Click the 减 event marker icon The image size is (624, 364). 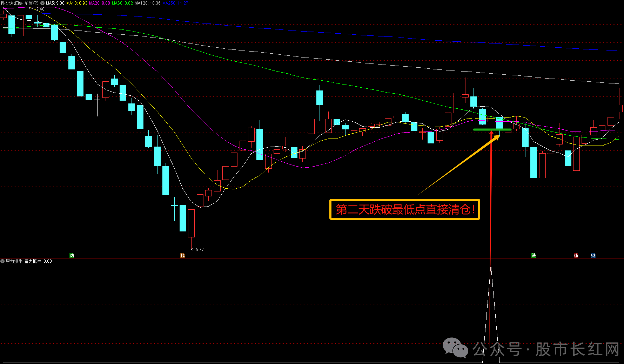(72, 255)
